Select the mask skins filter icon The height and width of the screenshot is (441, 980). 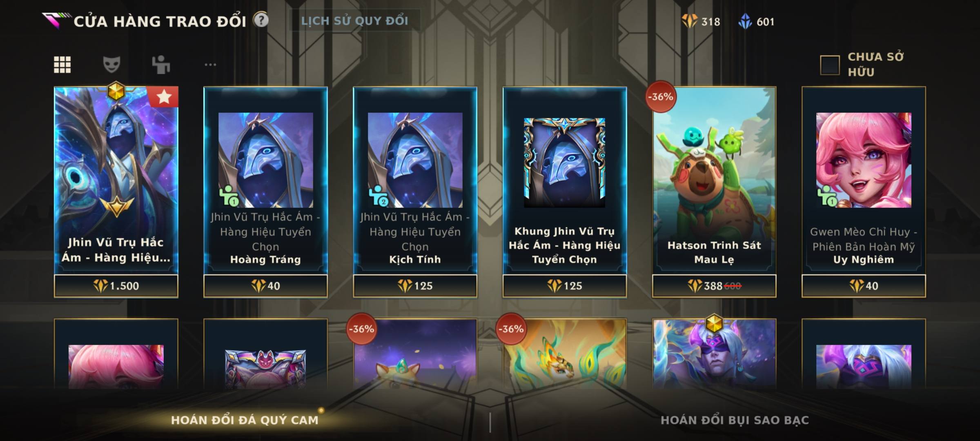coord(111,65)
